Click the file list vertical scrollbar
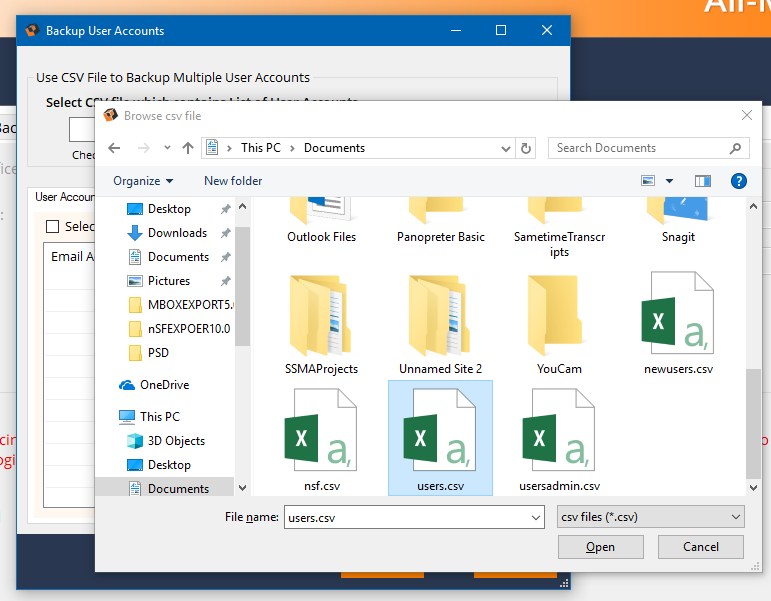Image resolution: width=771 pixels, height=601 pixels. 753,420
